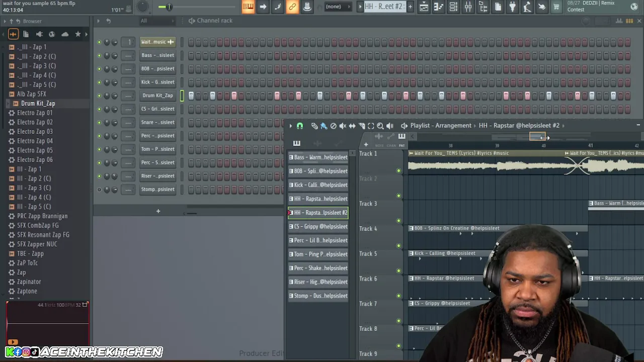Add new channel with plus button
The width and height of the screenshot is (644, 362).
pyautogui.click(x=158, y=211)
